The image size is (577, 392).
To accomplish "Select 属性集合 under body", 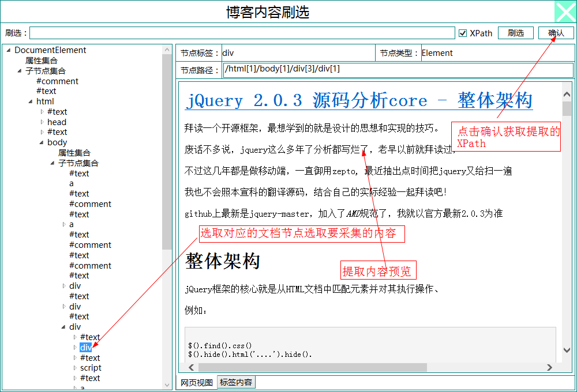I will coord(74,153).
